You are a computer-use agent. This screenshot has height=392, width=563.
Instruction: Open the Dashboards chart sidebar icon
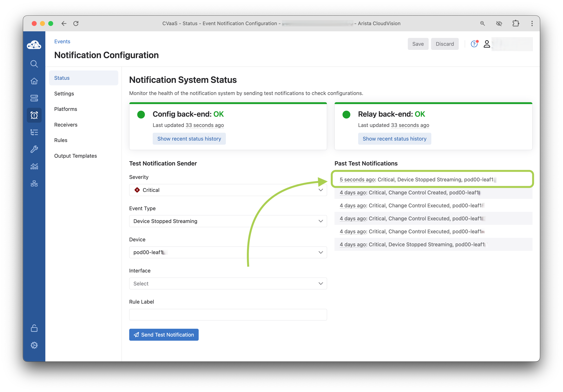(x=34, y=166)
